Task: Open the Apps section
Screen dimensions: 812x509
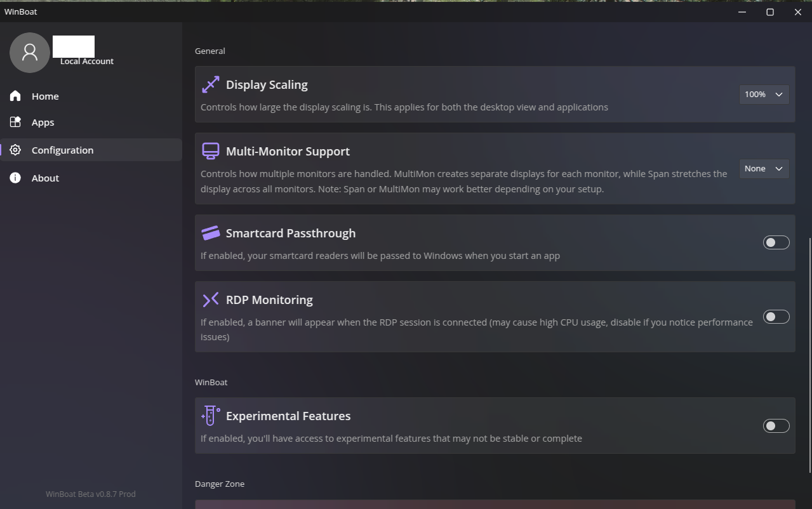Action: 43,122
